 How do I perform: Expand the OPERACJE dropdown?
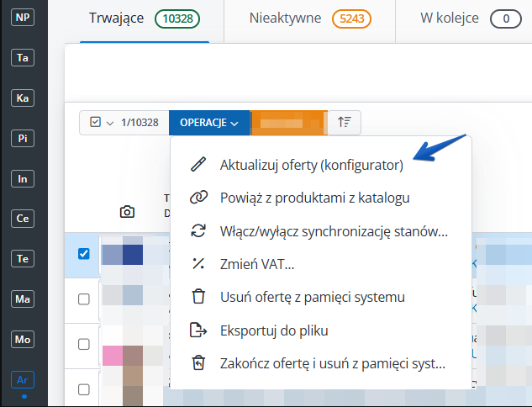209,123
